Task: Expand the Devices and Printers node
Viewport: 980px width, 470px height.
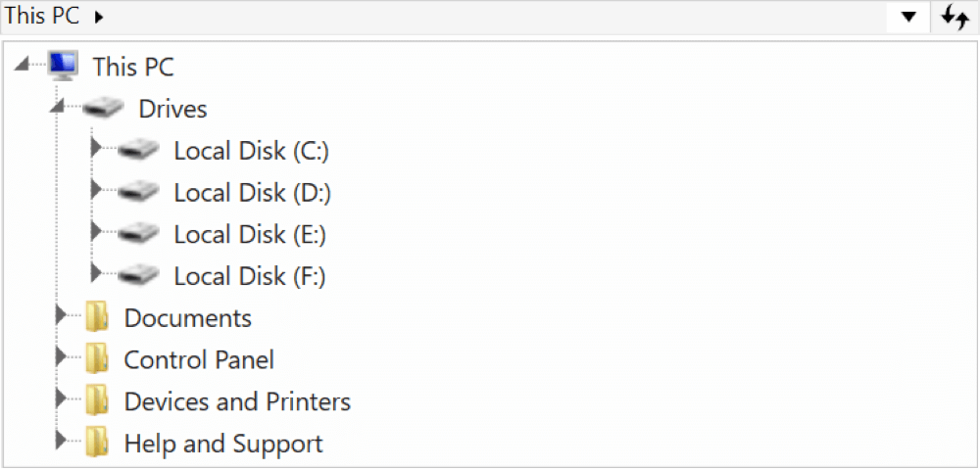Action: click(61, 399)
